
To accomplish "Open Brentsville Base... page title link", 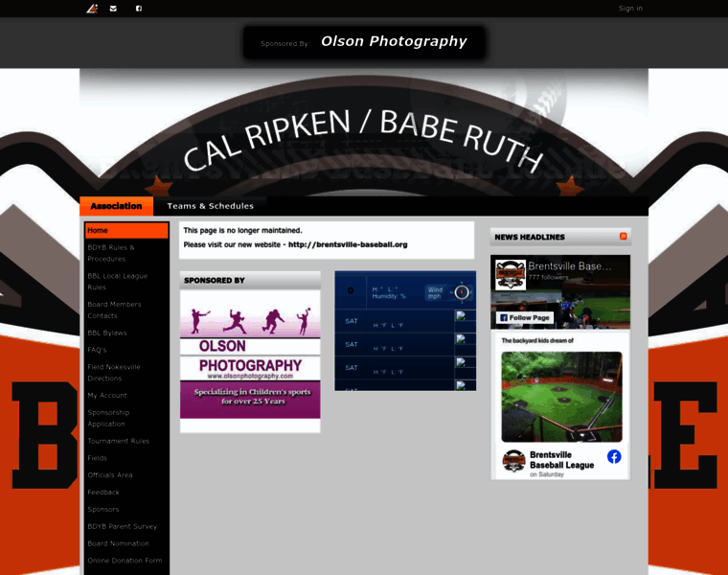I will click(570, 266).
